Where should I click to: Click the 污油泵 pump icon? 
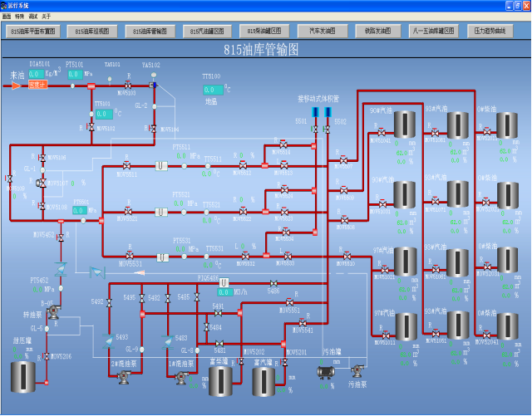click(x=357, y=372)
